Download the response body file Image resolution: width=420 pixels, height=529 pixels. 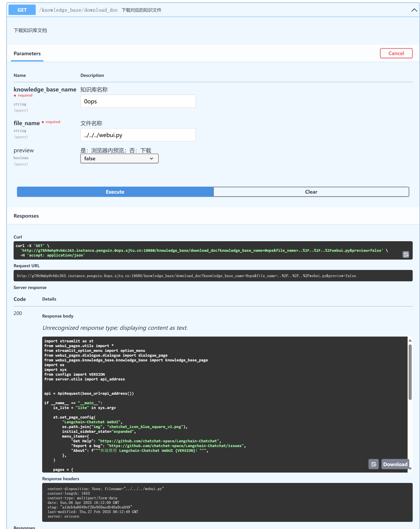(x=395, y=464)
